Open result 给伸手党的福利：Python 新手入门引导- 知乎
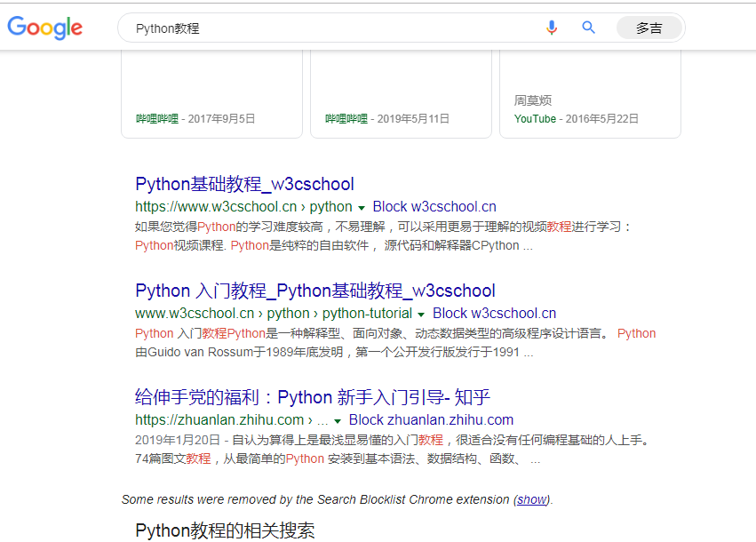 [x=313, y=397]
